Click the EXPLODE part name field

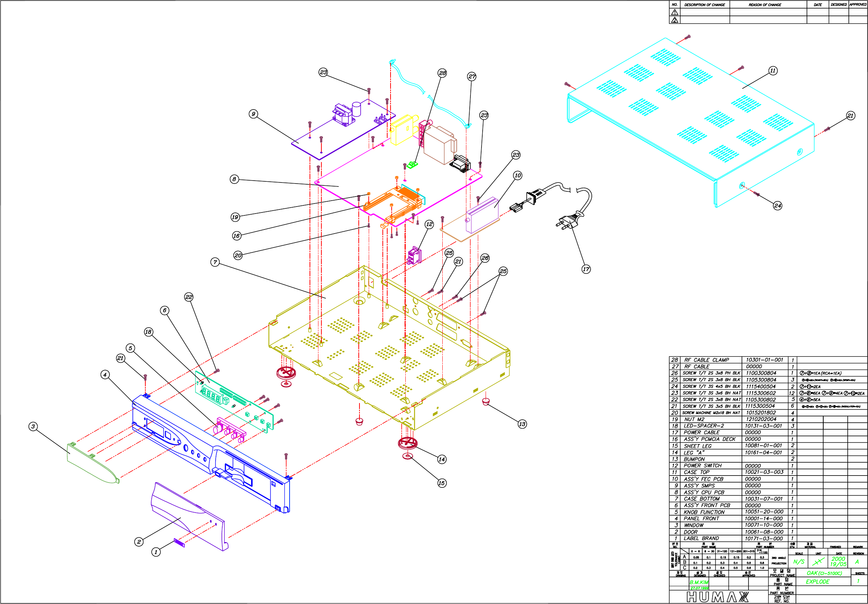pos(817,582)
